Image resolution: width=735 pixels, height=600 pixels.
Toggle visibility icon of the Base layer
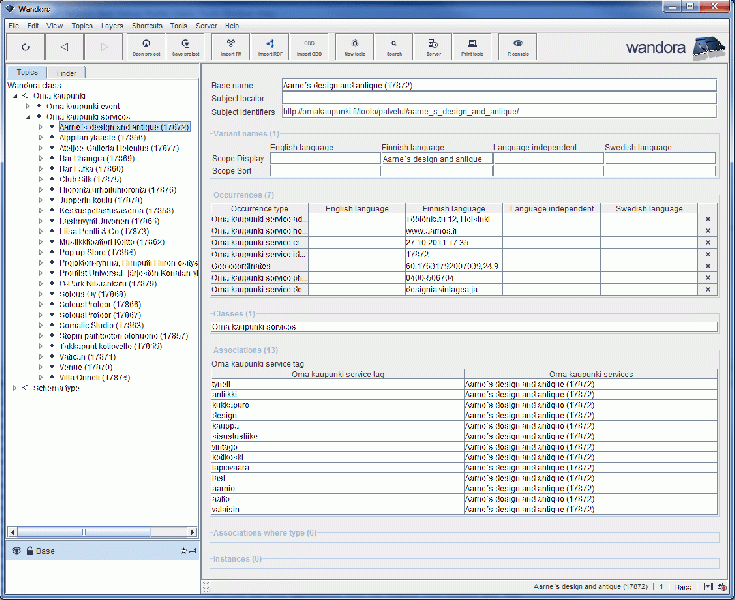(x=16, y=551)
